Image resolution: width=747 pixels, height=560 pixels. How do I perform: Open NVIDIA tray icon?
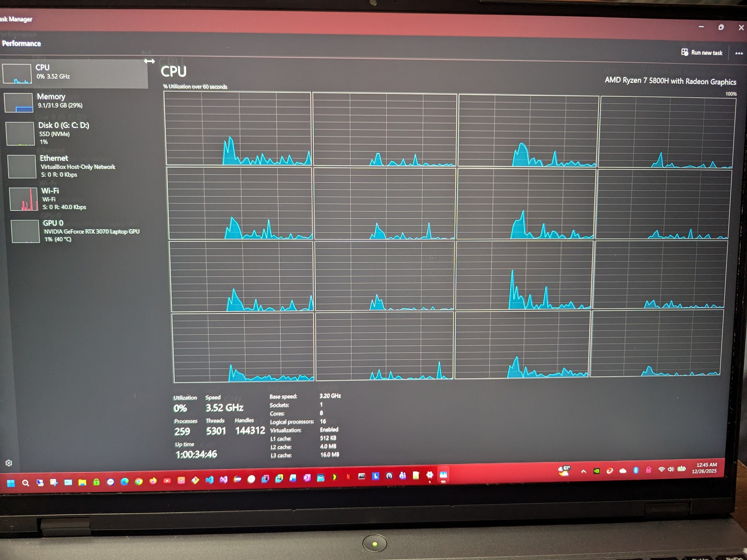click(x=596, y=471)
